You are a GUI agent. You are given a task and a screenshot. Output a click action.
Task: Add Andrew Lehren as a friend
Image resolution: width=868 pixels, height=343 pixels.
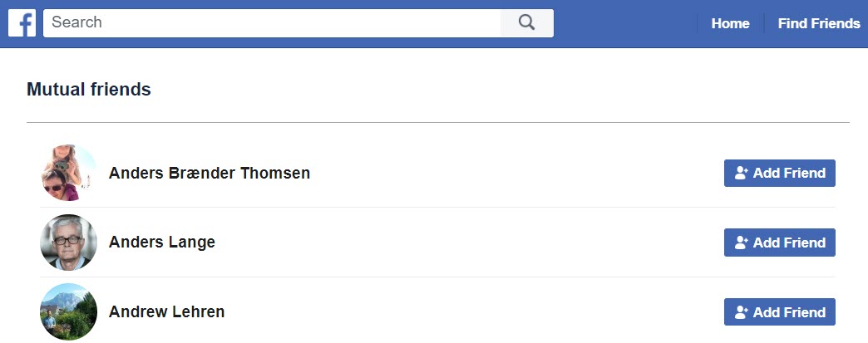pyautogui.click(x=779, y=312)
